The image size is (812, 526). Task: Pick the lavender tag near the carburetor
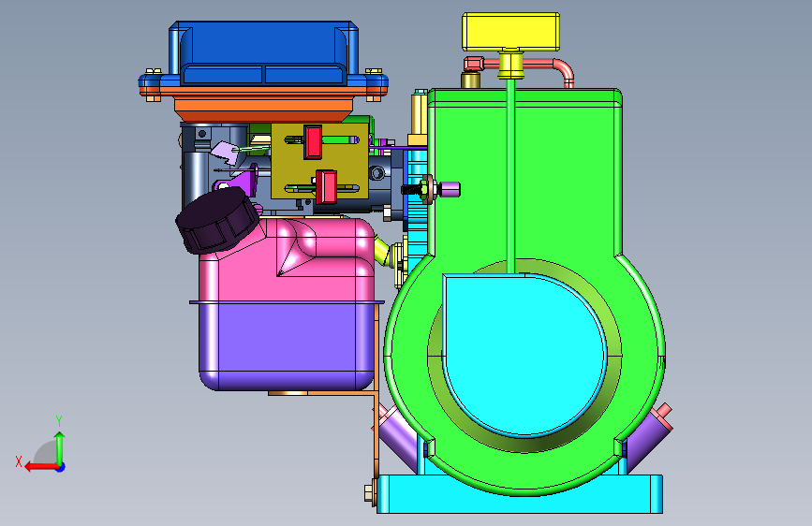point(225,153)
